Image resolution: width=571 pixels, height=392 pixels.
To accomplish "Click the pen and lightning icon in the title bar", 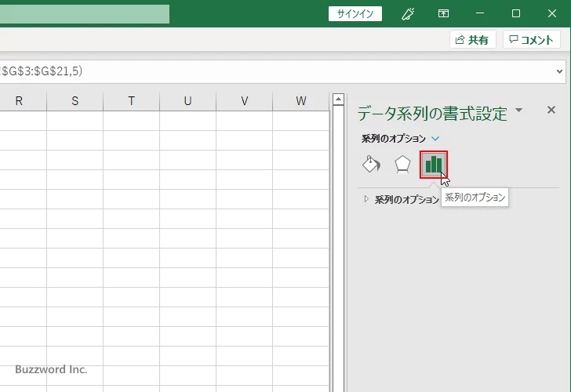I will [x=408, y=14].
